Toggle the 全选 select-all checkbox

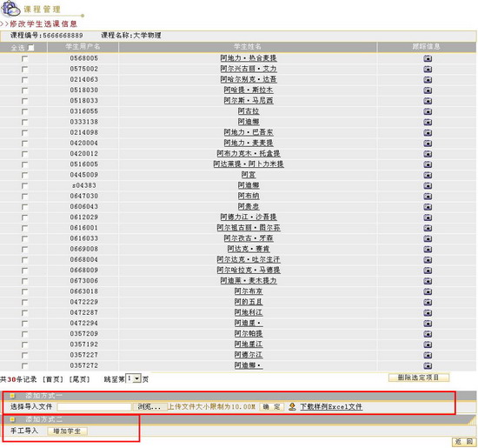point(31,48)
